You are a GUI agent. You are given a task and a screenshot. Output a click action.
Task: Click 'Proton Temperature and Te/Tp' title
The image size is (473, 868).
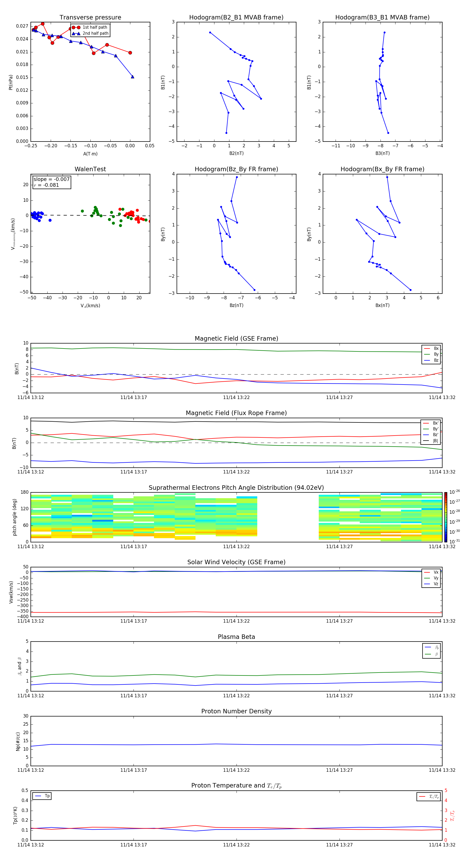(236, 786)
